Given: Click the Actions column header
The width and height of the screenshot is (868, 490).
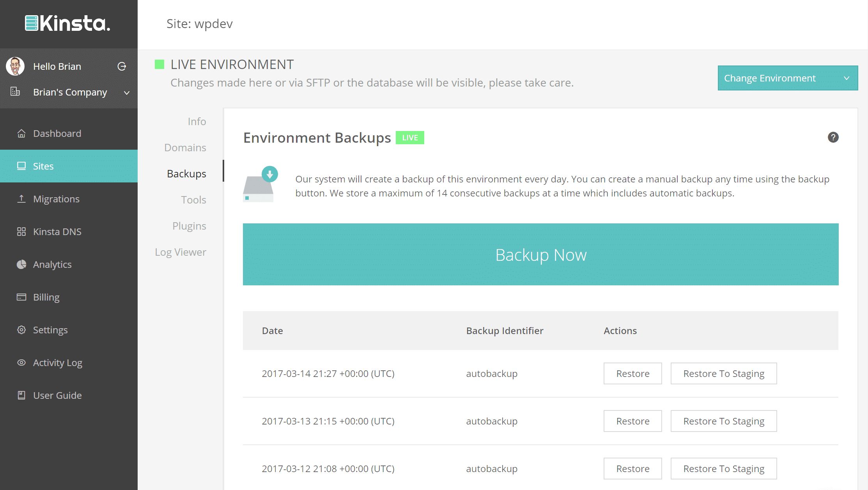Looking at the screenshot, I should click(x=620, y=331).
